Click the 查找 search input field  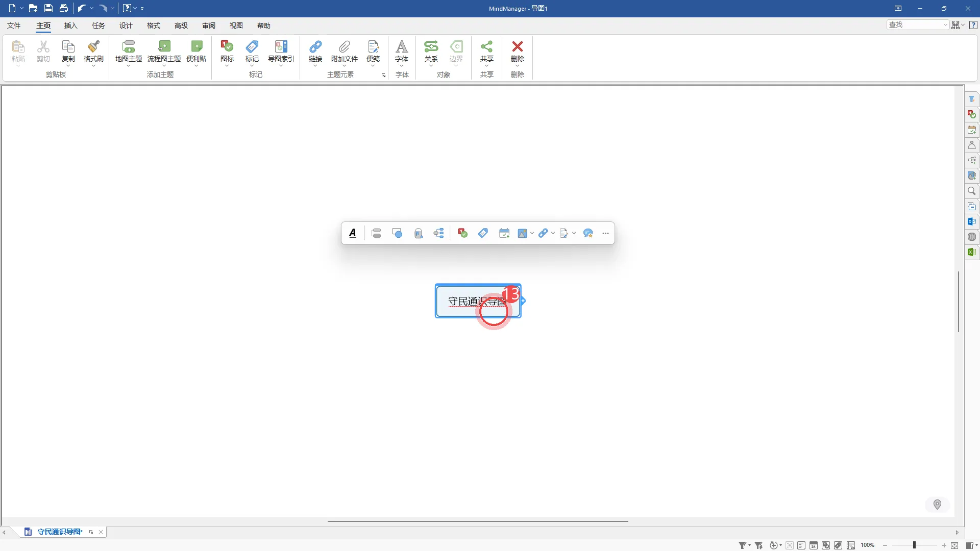click(x=915, y=25)
